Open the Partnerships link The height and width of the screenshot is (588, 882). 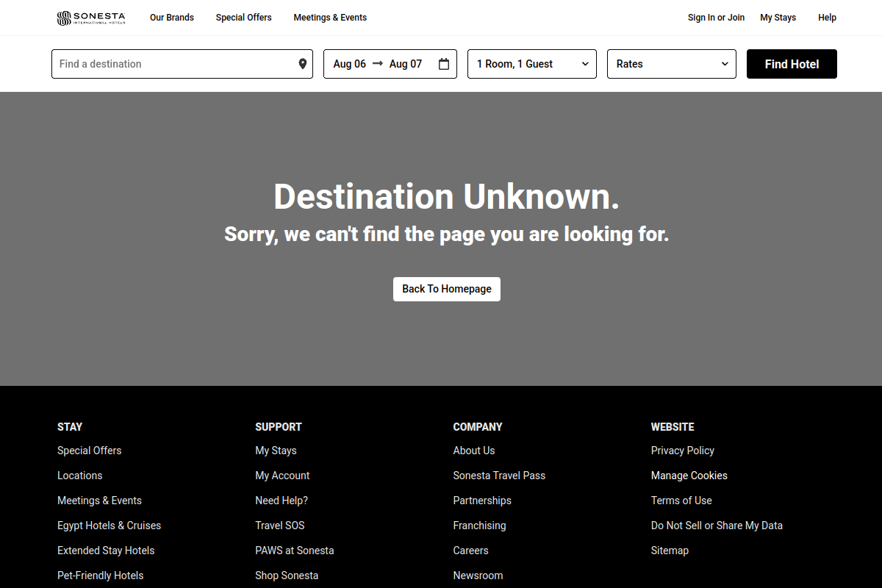[x=482, y=501]
